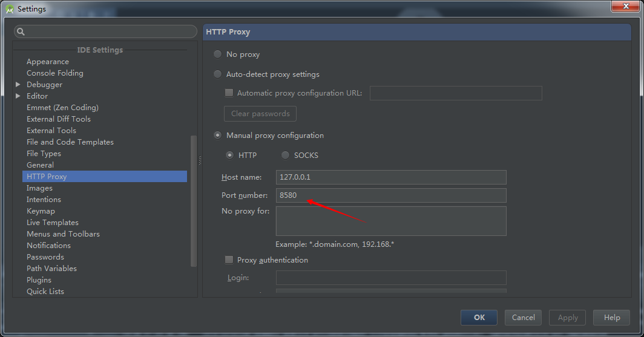
Task: Select Auto-detect proxy settings radio button
Action: pos(218,74)
